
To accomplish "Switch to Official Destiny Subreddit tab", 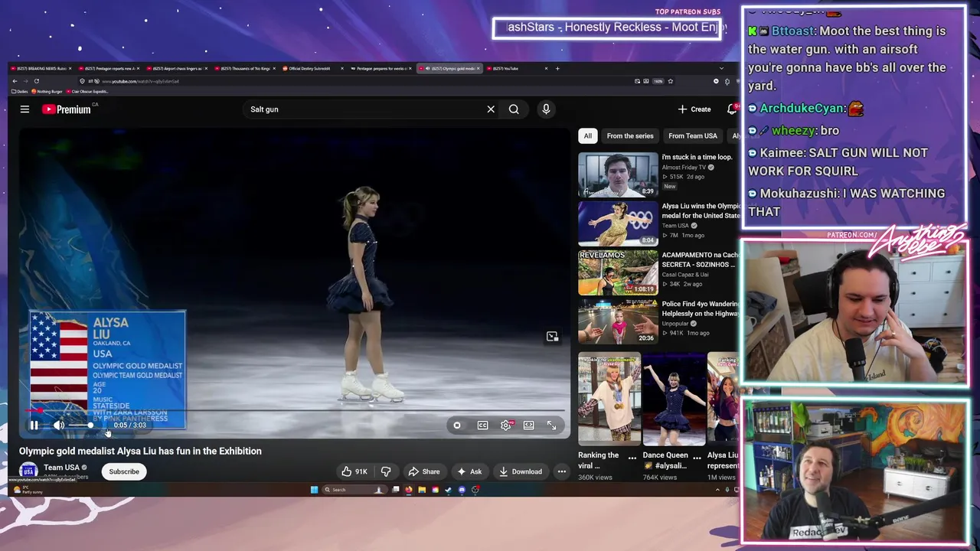I will [x=314, y=69].
